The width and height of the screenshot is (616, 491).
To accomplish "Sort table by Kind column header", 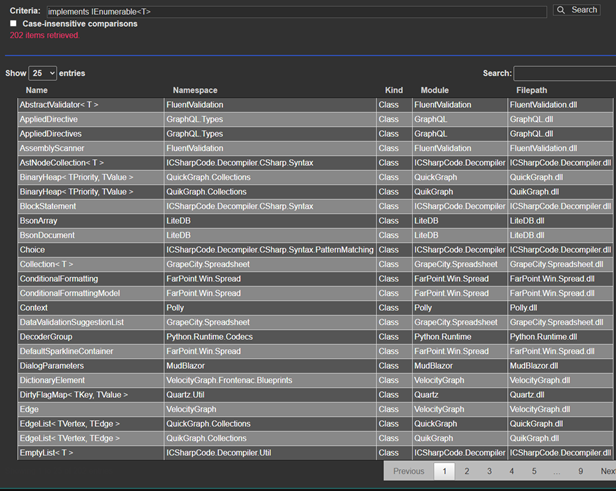I will pyautogui.click(x=394, y=90).
